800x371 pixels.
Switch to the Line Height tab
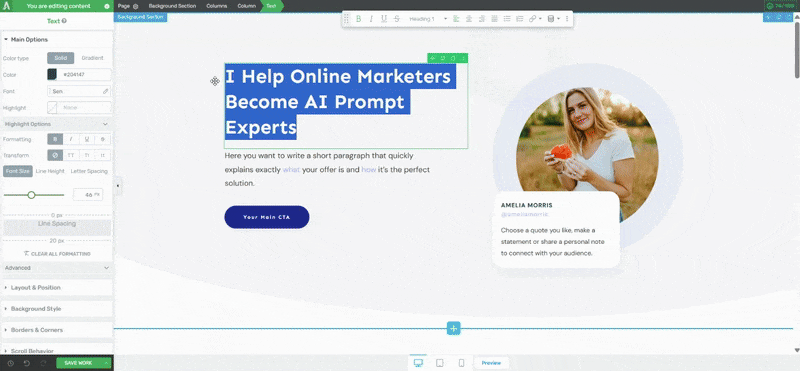coord(50,171)
